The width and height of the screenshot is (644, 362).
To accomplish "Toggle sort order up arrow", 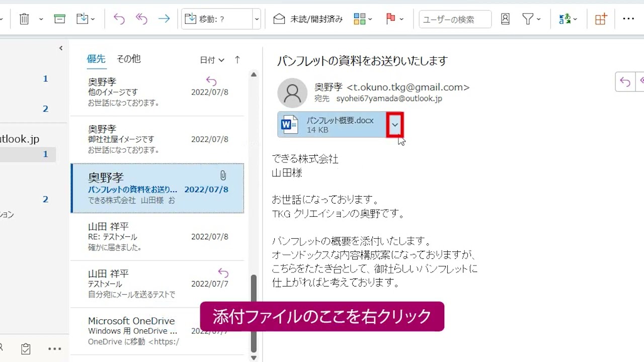I will (x=237, y=59).
